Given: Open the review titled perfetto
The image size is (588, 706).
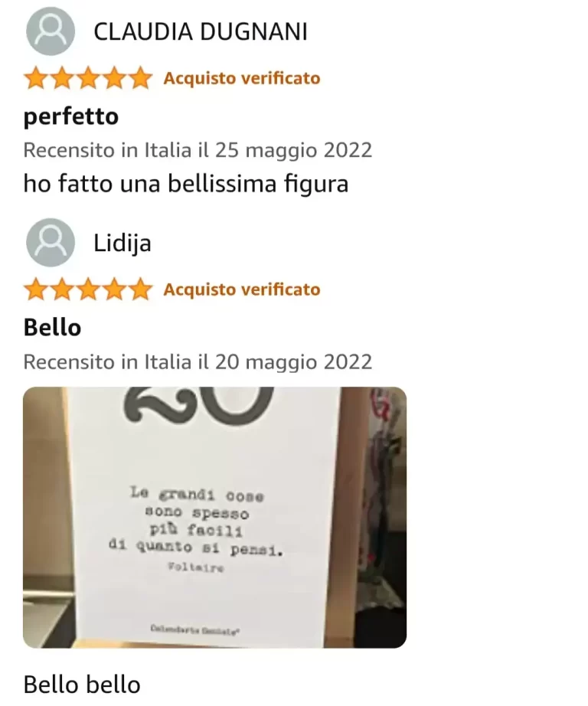Looking at the screenshot, I should (x=71, y=117).
